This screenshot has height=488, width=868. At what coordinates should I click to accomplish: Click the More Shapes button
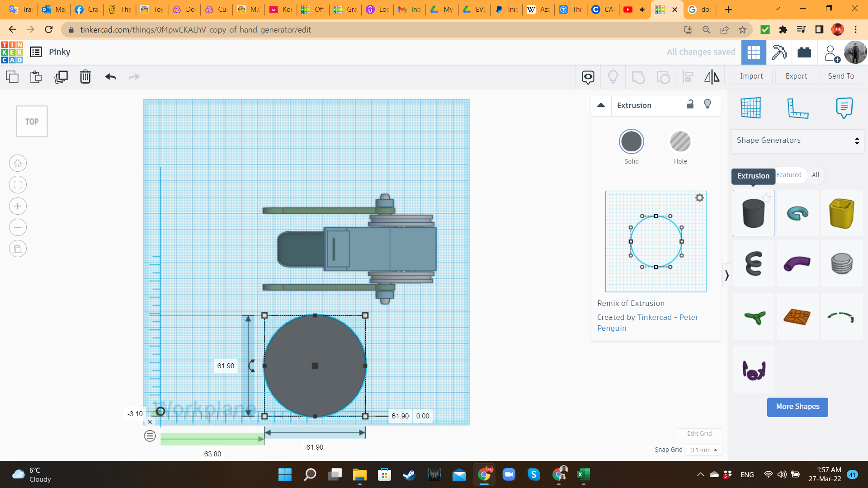click(x=797, y=407)
